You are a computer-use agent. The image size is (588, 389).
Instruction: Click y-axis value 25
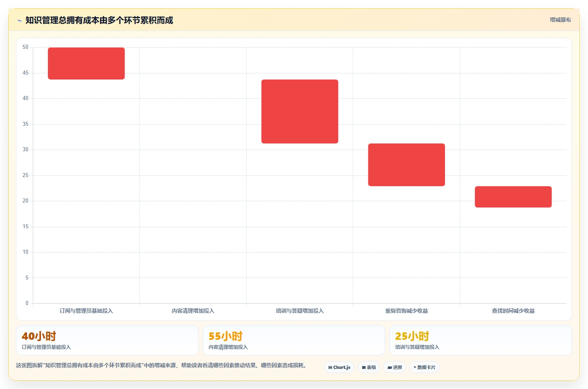coord(25,175)
